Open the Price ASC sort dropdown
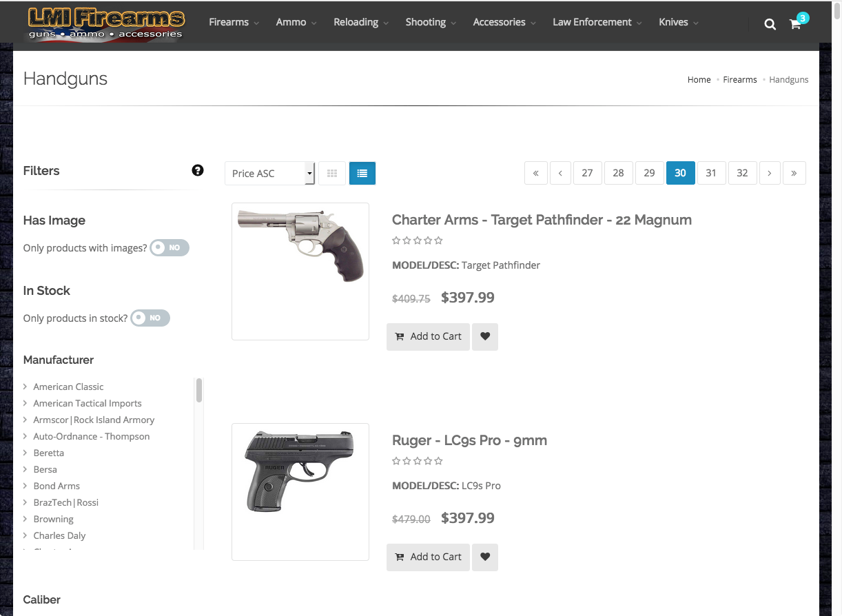The height and width of the screenshot is (616, 842). 270,174
